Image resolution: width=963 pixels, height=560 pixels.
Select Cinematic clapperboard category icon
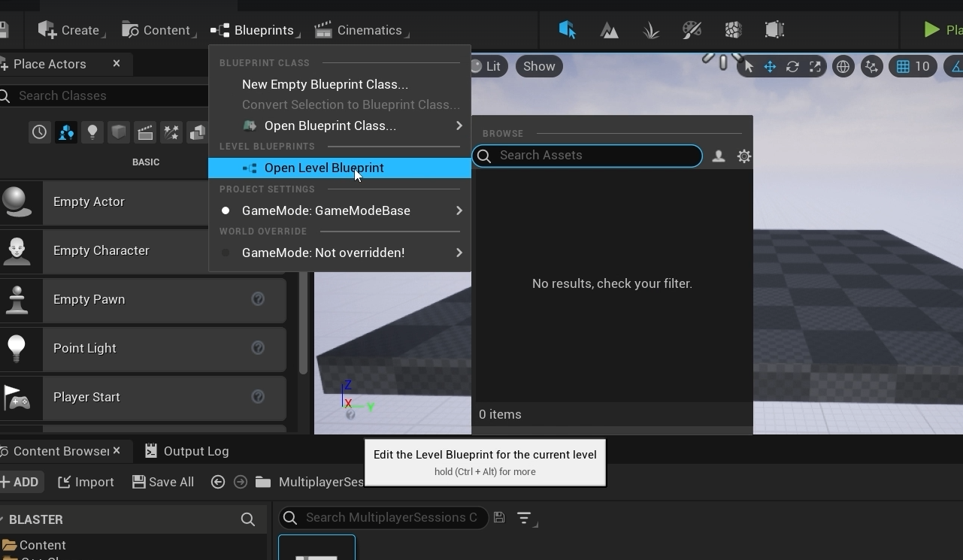145,132
